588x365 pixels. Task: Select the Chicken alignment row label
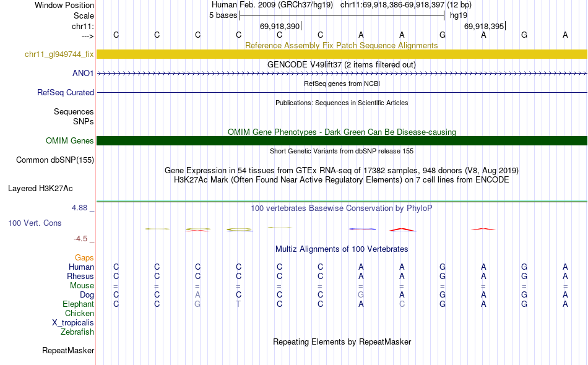pos(79,313)
